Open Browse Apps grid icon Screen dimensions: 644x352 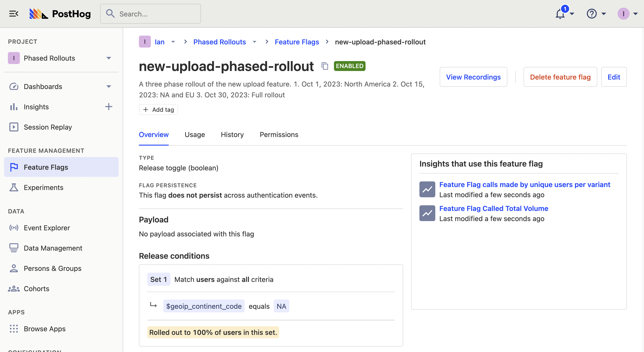(14, 329)
